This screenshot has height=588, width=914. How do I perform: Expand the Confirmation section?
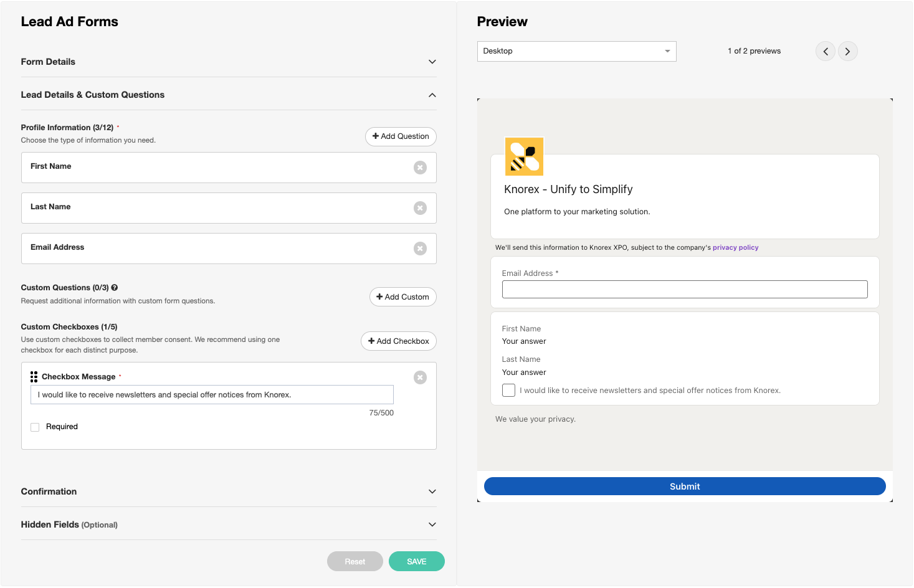pos(432,491)
